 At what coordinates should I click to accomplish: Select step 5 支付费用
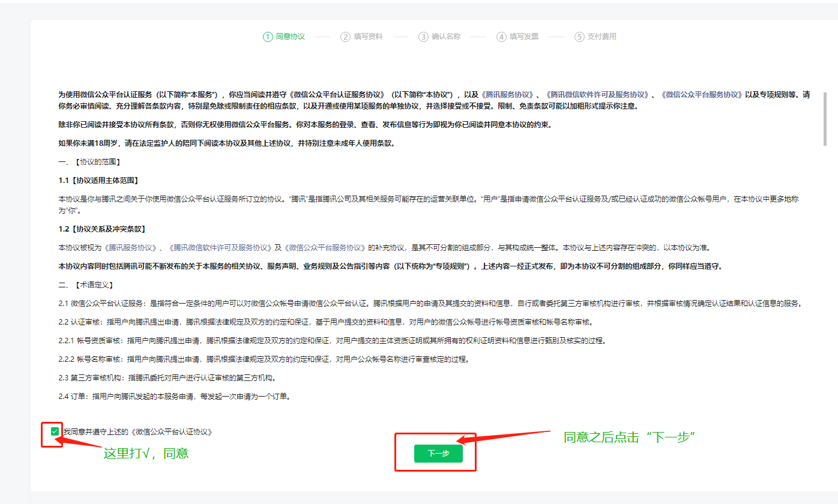[x=596, y=37]
